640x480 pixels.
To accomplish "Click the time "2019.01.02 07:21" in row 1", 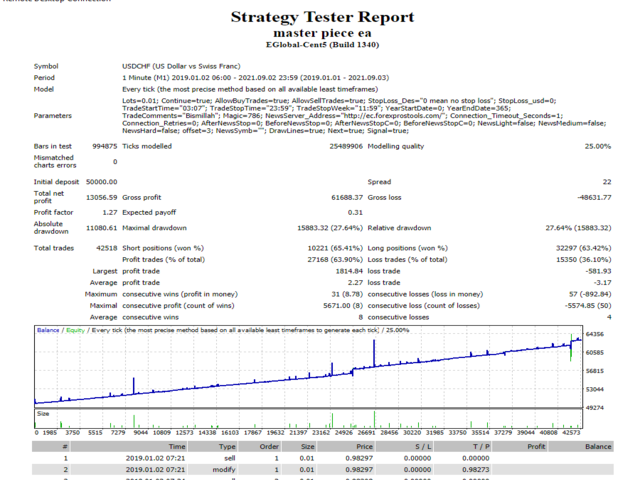I will pyautogui.click(x=155, y=458).
